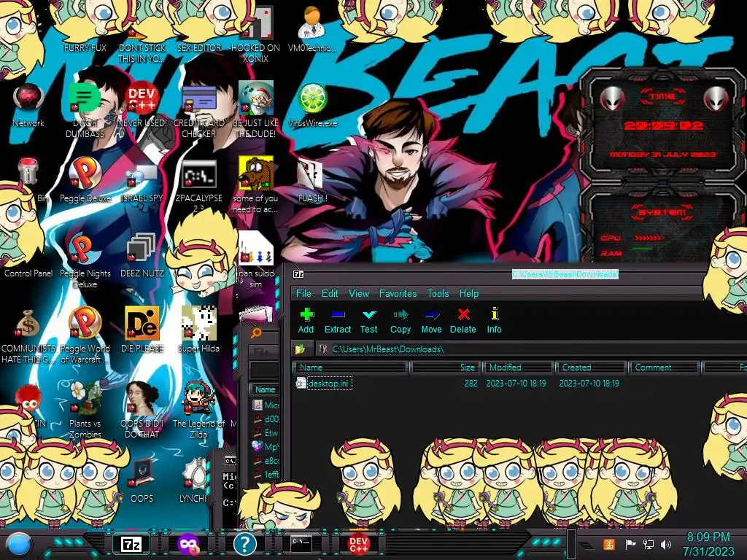
Task: Select the OOPS desktop icon
Action: [142, 481]
